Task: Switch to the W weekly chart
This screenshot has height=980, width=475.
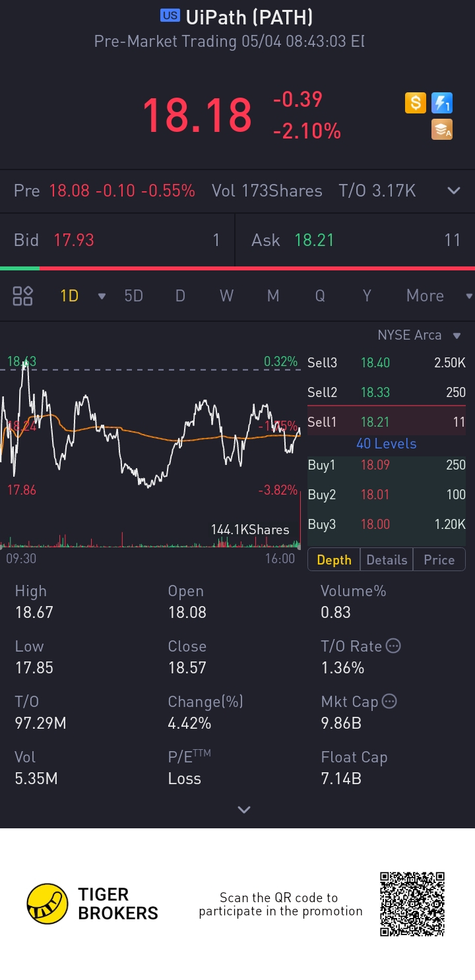Action: point(226,295)
